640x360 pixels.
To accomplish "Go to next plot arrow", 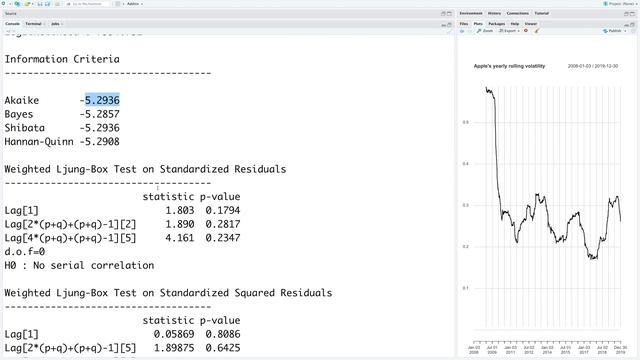I will tap(470, 31).
